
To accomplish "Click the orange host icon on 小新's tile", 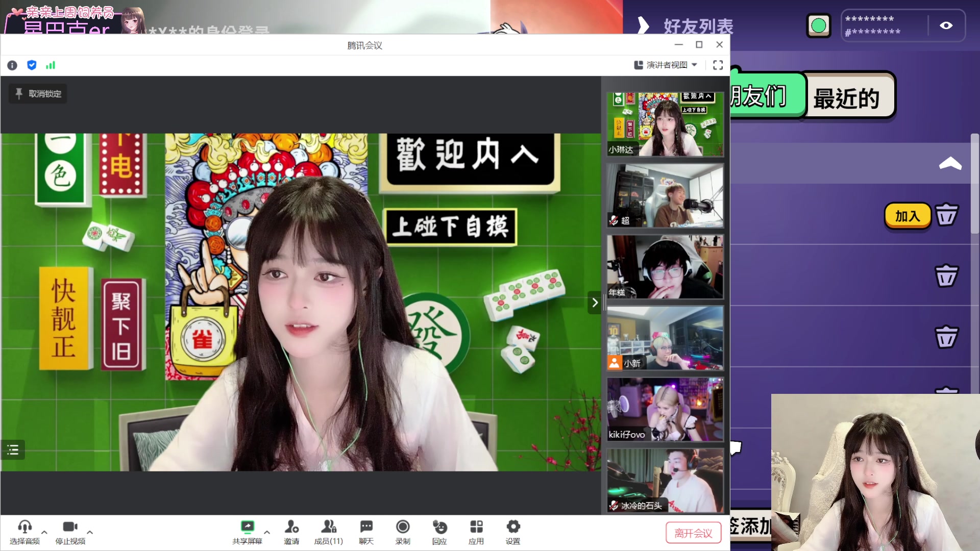I will click(615, 363).
